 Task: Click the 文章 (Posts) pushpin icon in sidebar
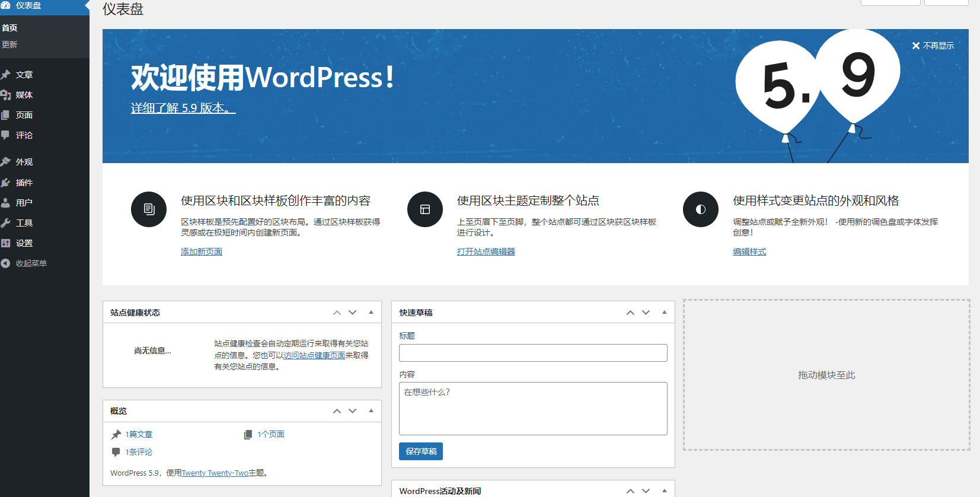6,75
